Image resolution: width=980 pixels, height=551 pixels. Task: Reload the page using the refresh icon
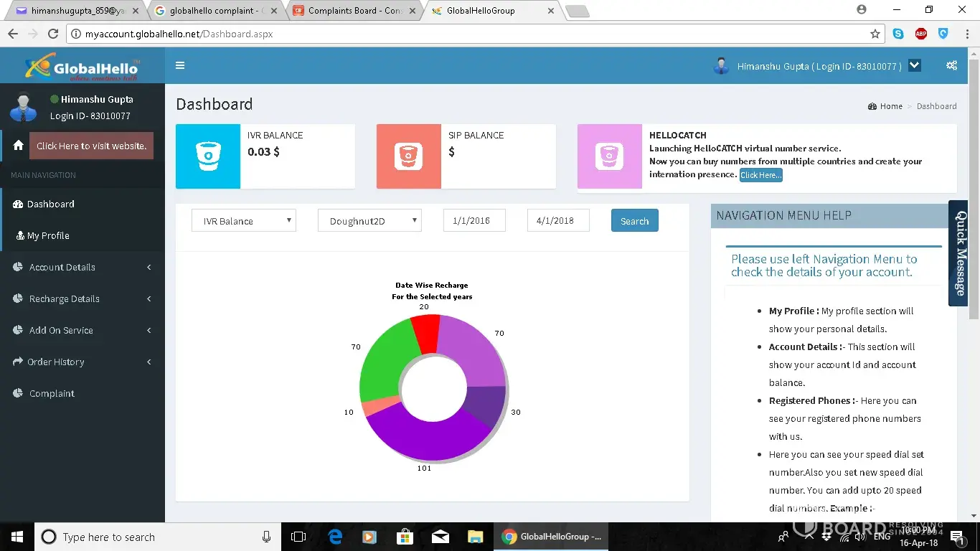[53, 34]
